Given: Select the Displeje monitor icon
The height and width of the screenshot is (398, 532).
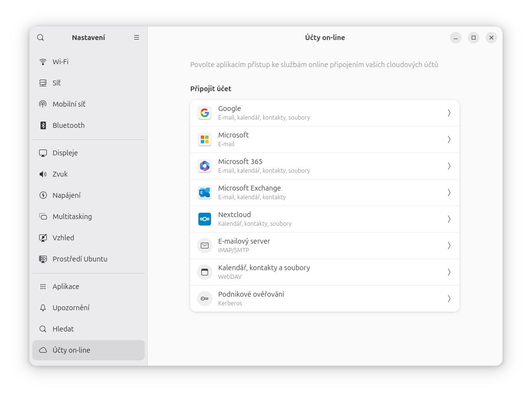Looking at the screenshot, I should (x=43, y=153).
